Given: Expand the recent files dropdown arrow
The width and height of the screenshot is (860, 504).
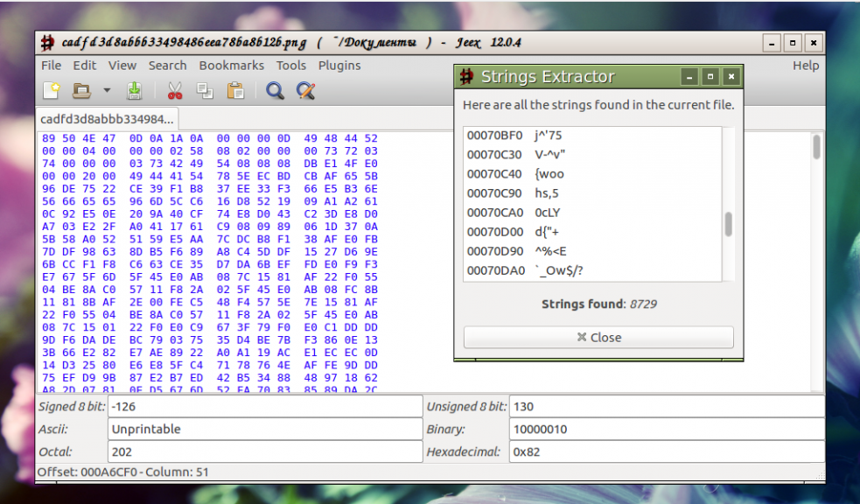Looking at the screenshot, I should point(107,90).
